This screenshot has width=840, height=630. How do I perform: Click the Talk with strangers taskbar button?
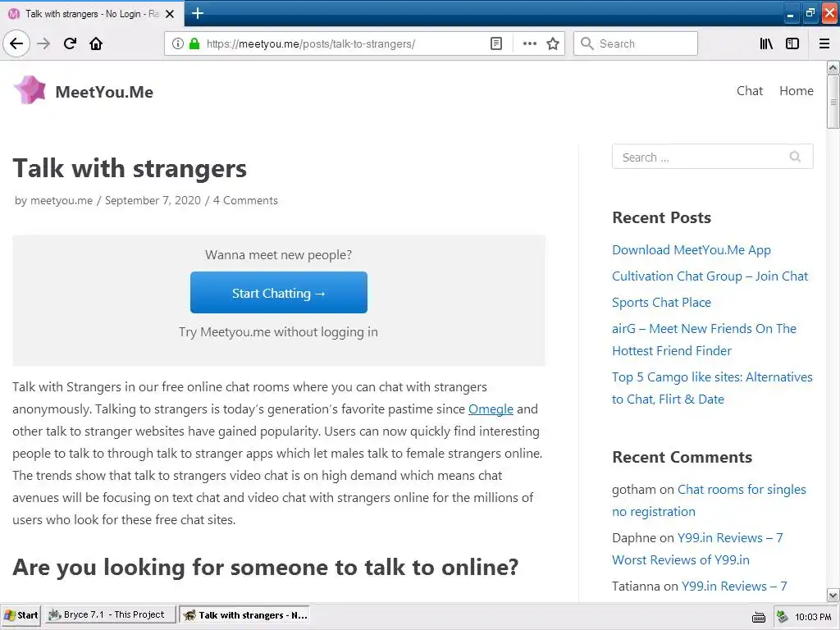(x=245, y=615)
